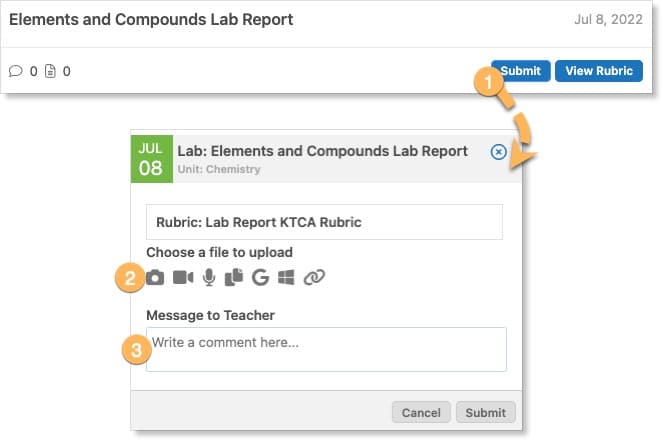The image size is (663, 441).
Task: Open Google Drive upload icon
Action: click(261, 277)
